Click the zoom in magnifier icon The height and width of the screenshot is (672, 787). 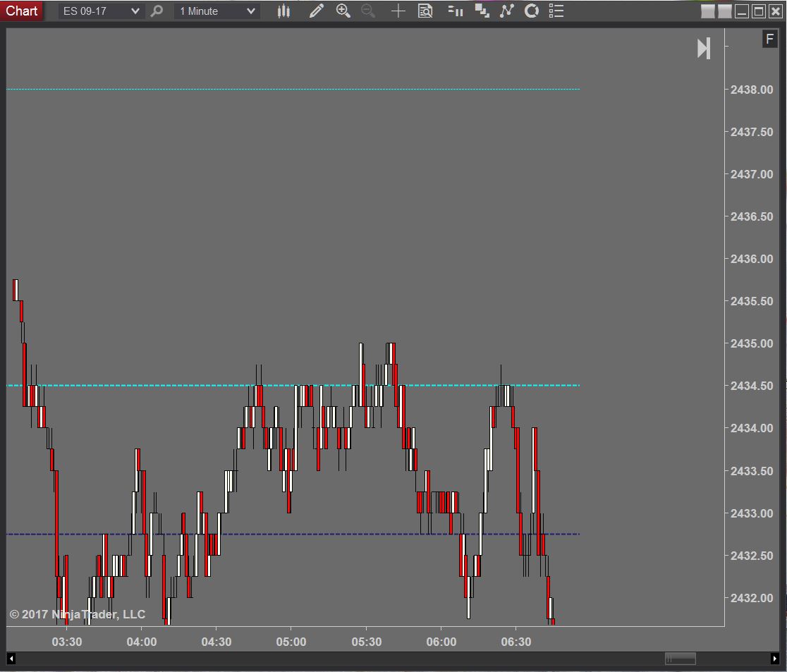[x=343, y=11]
